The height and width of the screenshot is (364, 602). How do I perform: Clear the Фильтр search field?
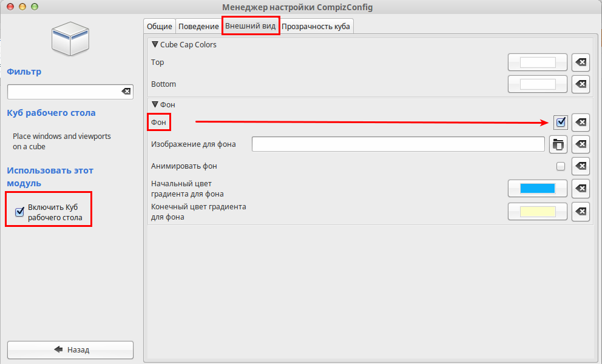[x=126, y=92]
